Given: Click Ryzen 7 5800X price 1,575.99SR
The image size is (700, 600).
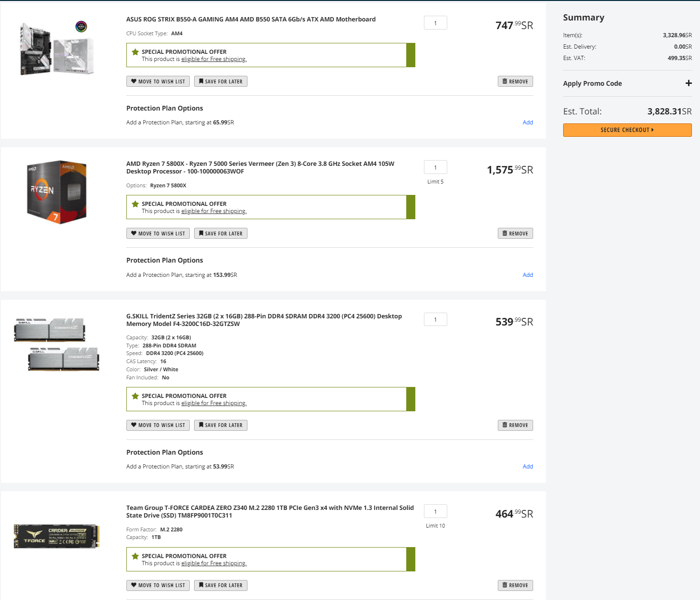Looking at the screenshot, I should [510, 170].
